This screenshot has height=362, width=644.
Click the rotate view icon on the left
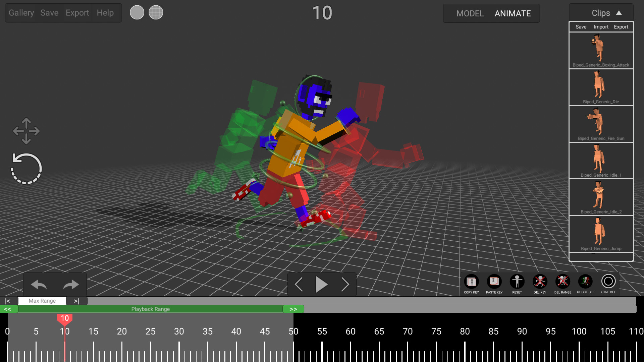pos(27,168)
